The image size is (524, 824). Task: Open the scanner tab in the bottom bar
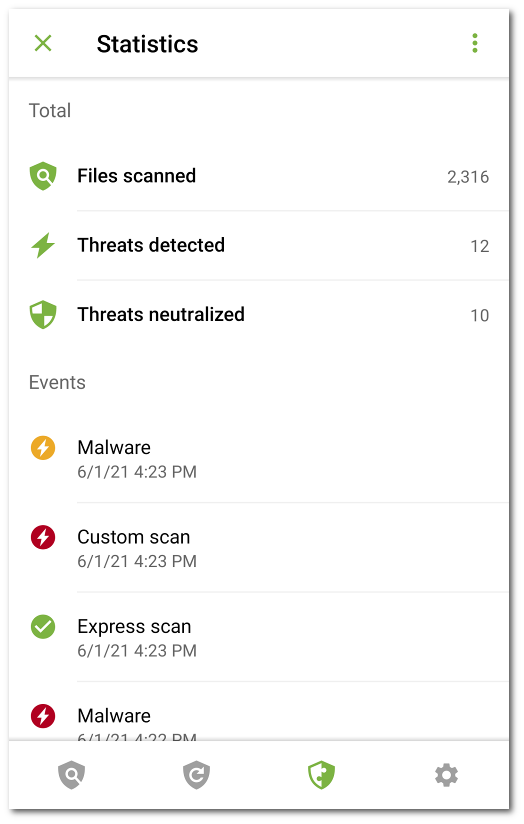click(72, 775)
